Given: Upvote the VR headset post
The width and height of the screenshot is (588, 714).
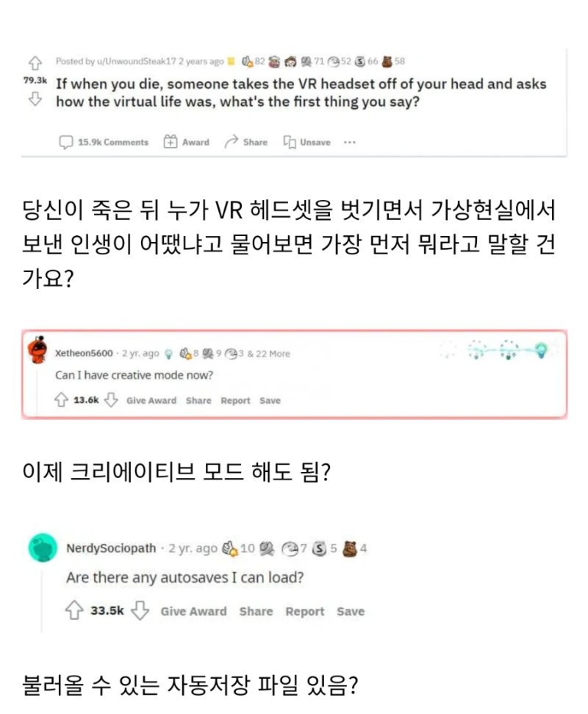Looking at the screenshot, I should coord(35,63).
